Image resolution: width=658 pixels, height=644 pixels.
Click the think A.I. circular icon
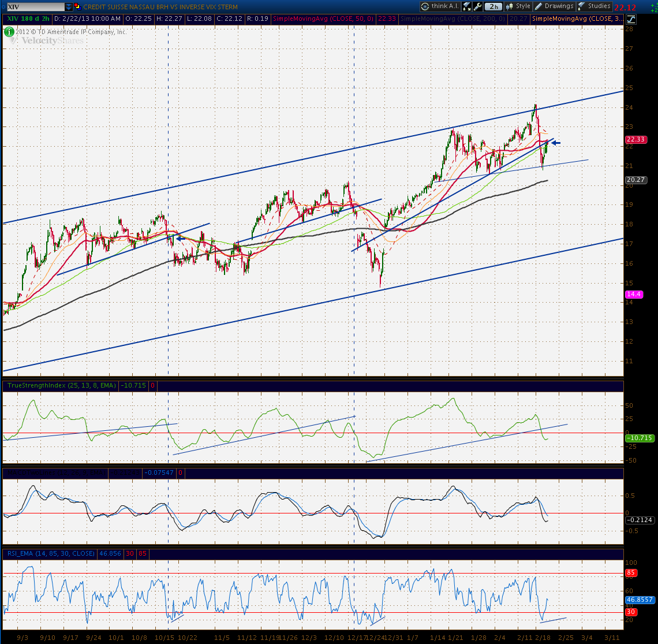tap(425, 6)
